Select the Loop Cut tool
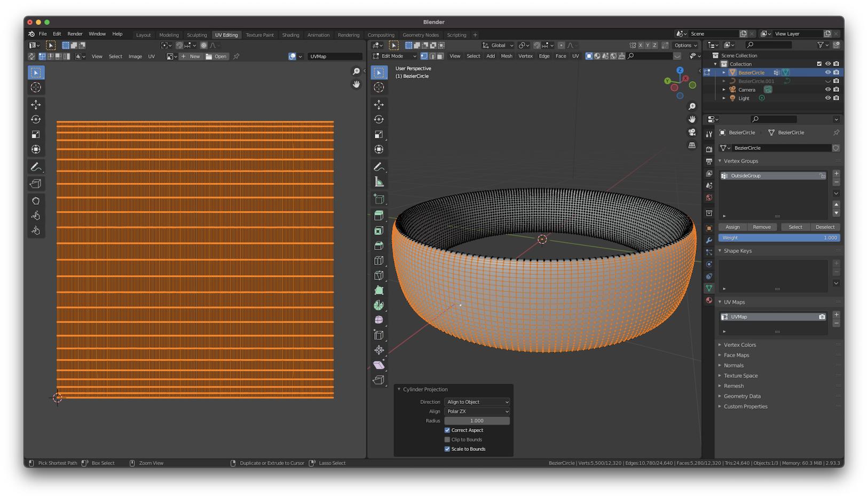This screenshot has width=868, height=499. 379,261
